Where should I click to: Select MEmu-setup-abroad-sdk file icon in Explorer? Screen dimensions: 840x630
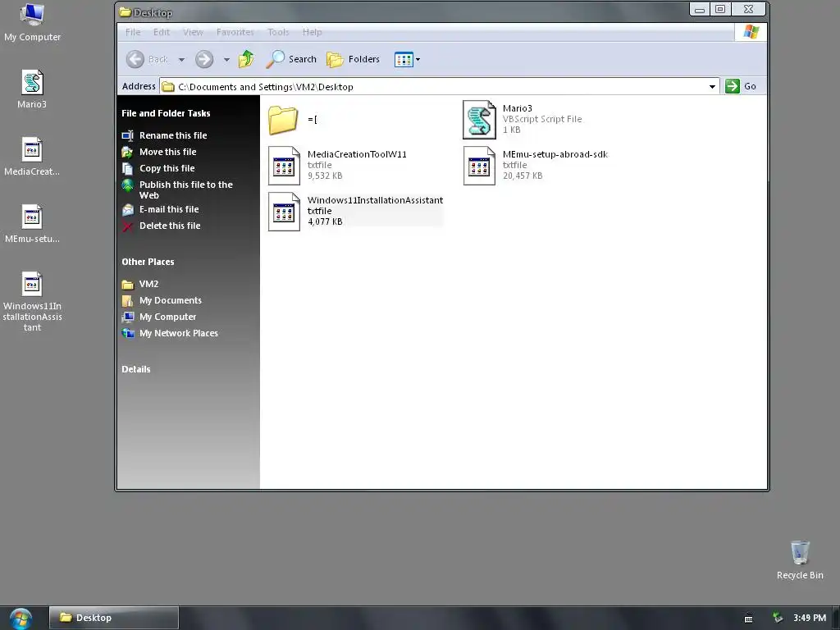(x=479, y=166)
